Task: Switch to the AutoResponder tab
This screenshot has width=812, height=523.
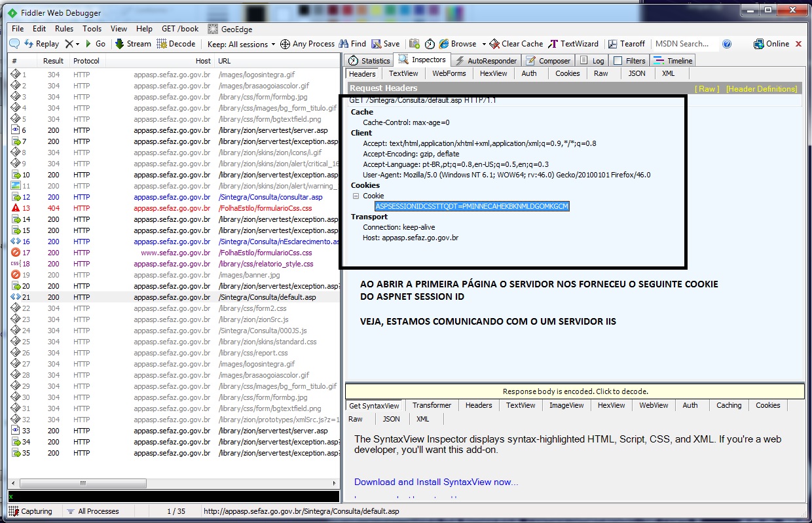Action: tap(487, 61)
